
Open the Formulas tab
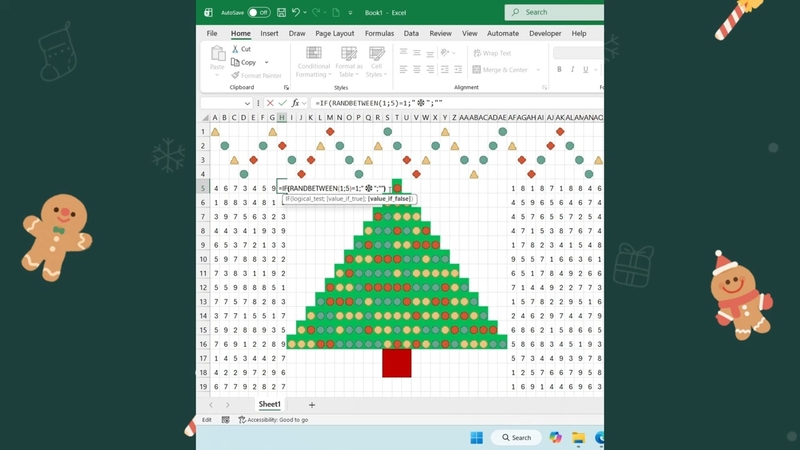pyautogui.click(x=379, y=33)
